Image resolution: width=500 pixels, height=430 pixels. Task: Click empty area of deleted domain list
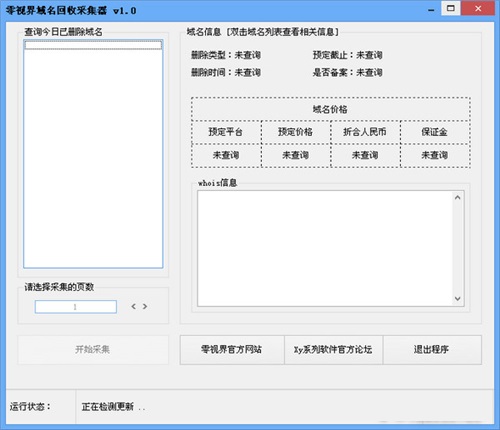pyautogui.click(x=93, y=158)
